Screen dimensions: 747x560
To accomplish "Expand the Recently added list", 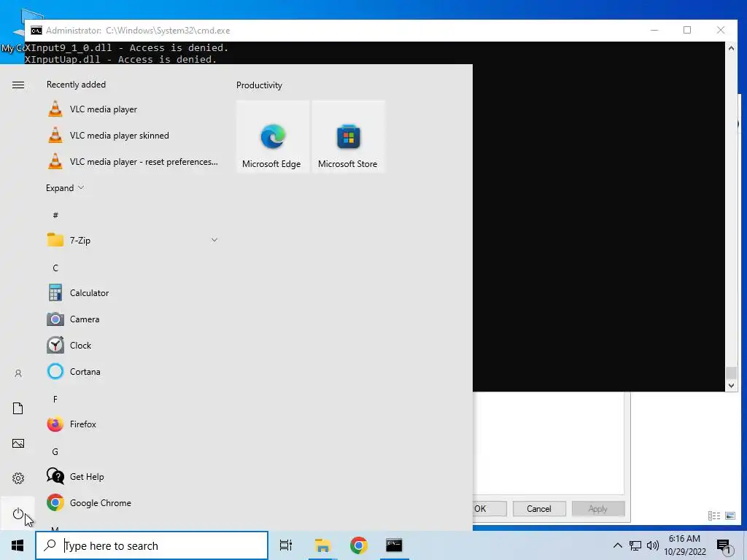I will click(65, 188).
